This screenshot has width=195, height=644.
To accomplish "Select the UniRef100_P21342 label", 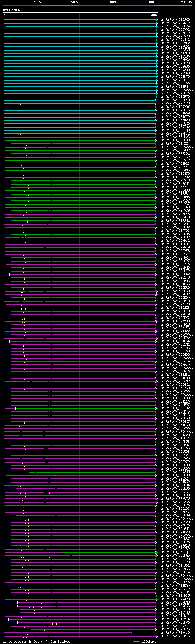I will (175, 40).
